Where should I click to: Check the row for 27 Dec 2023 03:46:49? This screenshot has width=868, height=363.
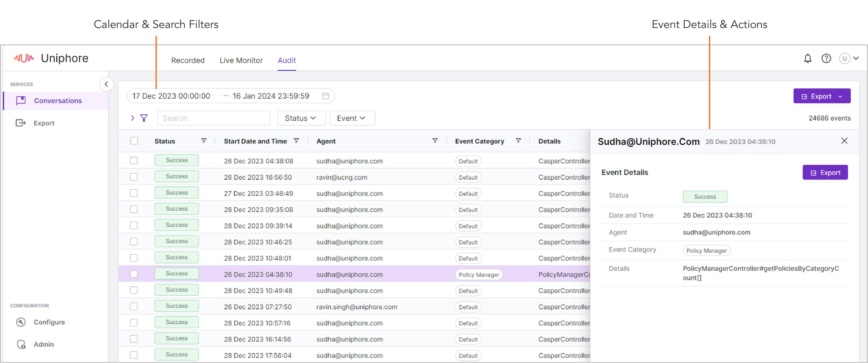[134, 193]
